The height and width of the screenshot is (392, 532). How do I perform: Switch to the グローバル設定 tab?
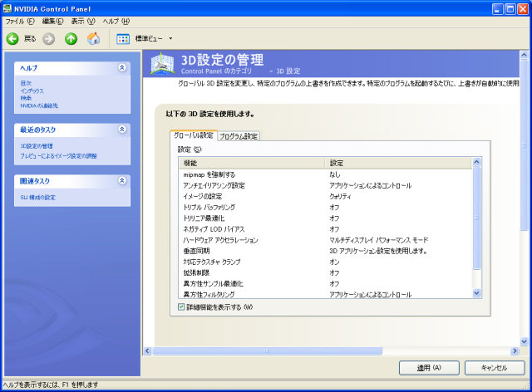click(194, 135)
